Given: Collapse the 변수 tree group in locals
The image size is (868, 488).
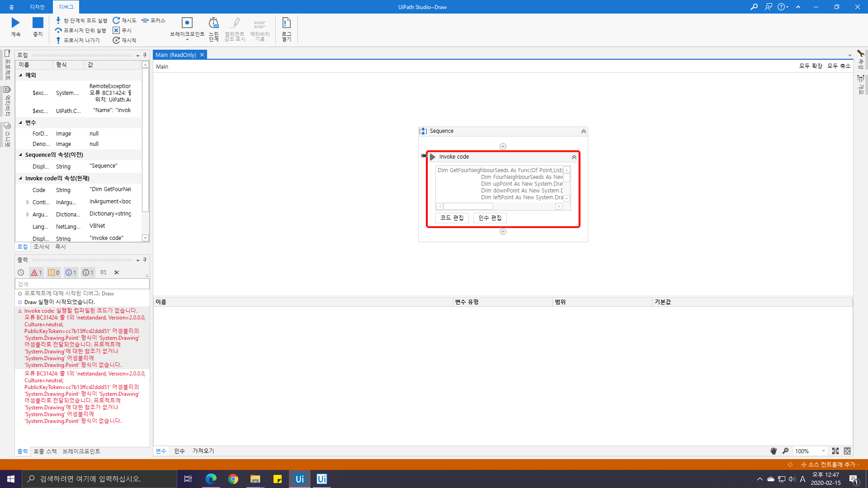Looking at the screenshot, I should coord(20,122).
